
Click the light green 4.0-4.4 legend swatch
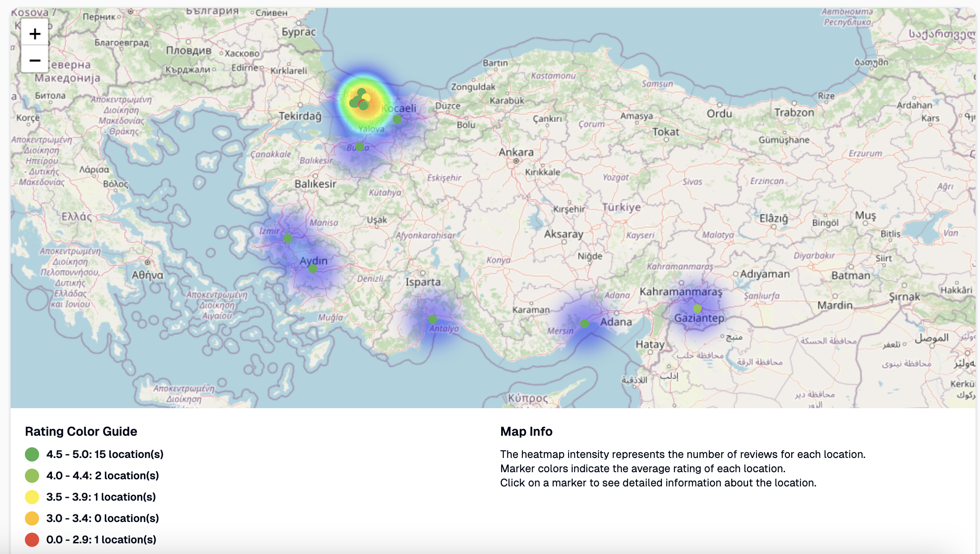[32, 475]
